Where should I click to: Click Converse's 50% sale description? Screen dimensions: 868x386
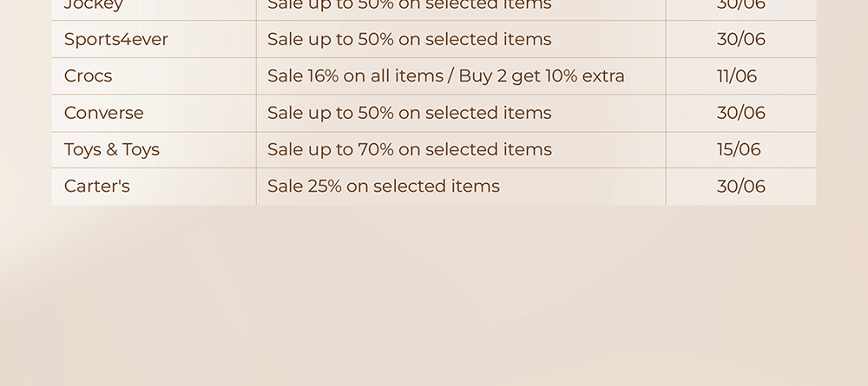tap(409, 113)
